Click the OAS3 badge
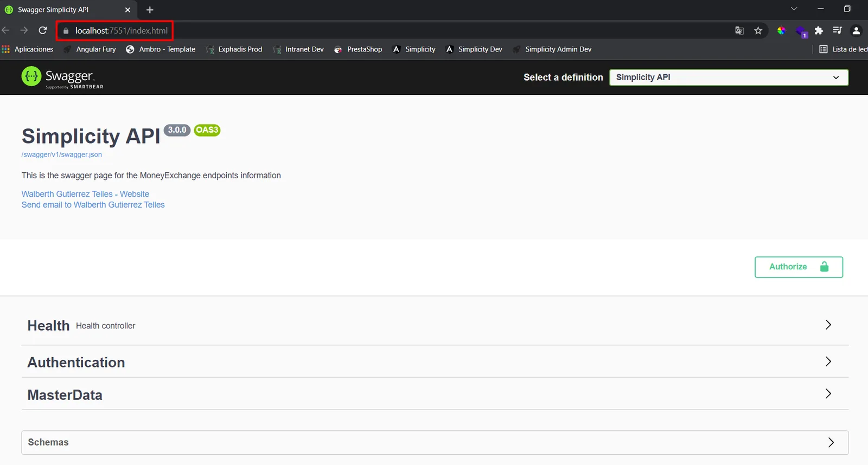 point(207,130)
